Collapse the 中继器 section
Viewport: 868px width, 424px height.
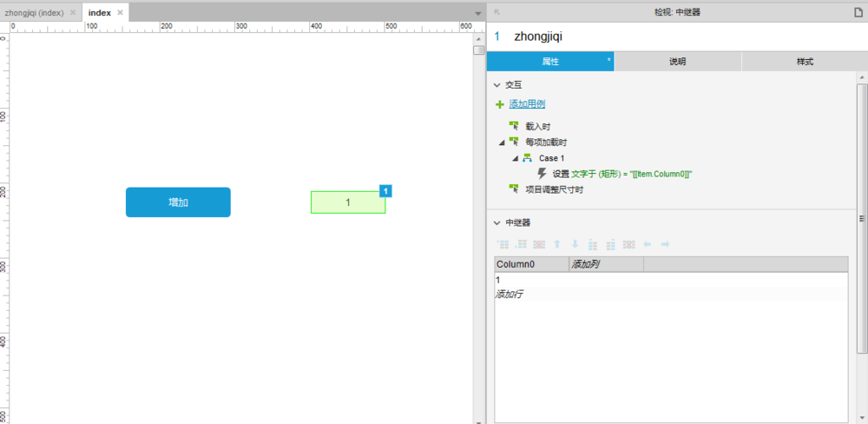[x=496, y=222]
